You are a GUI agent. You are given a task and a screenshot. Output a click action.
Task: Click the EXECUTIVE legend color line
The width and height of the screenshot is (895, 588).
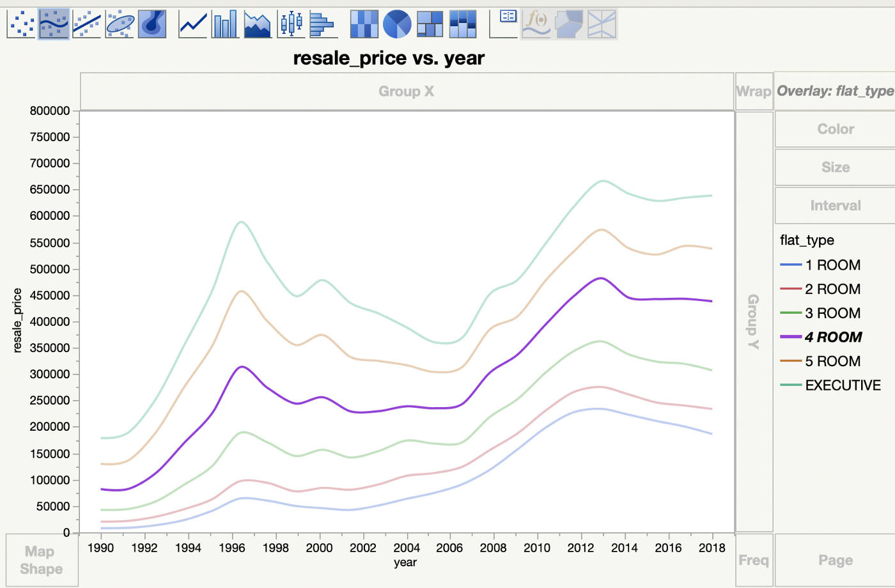click(x=791, y=385)
